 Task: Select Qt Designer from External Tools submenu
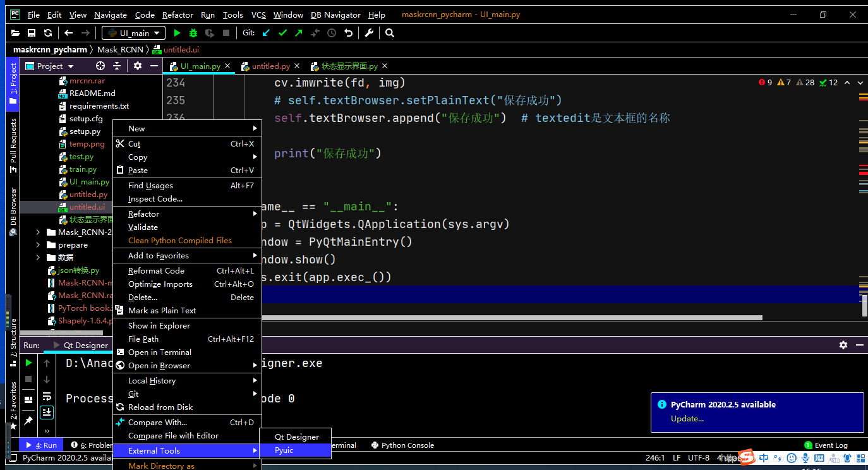click(296, 437)
